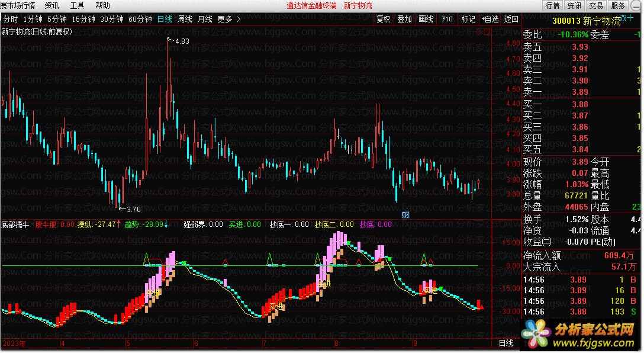Click the 卖一 3.89 order book row
644x353 pixels.
[x=581, y=92]
